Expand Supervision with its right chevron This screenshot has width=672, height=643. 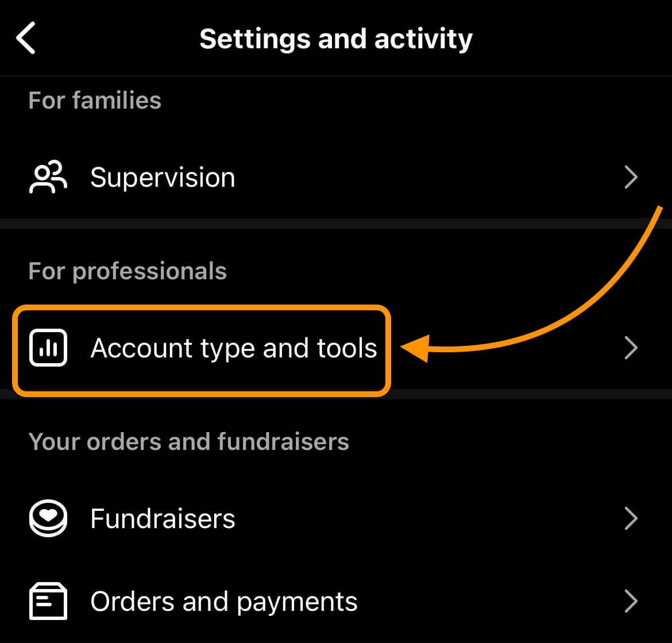point(631,177)
